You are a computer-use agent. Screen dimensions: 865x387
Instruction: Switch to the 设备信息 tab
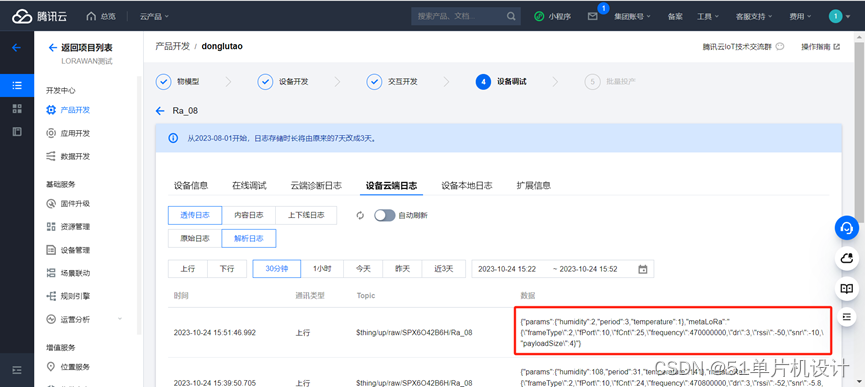(191, 185)
